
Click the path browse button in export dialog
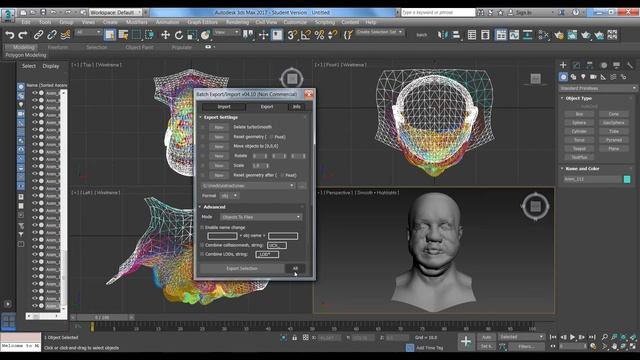tap(302, 186)
